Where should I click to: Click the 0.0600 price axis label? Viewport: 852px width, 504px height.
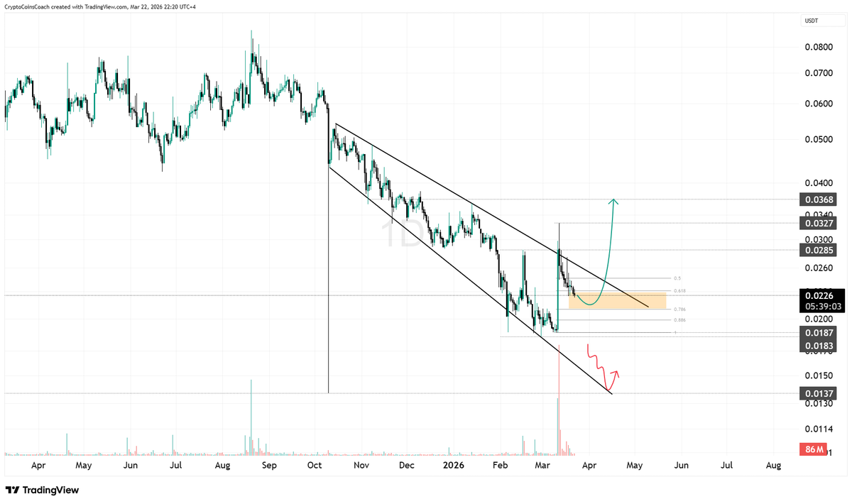[x=818, y=104]
